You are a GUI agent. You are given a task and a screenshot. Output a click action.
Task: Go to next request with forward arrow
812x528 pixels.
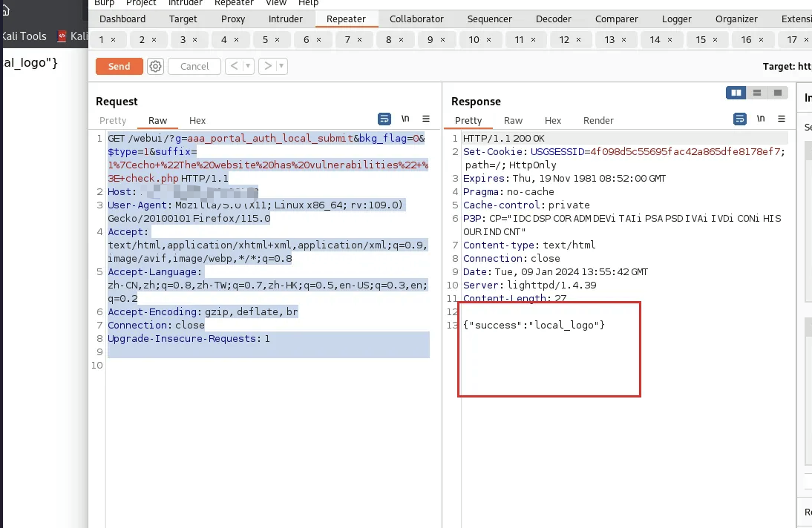pyautogui.click(x=268, y=66)
